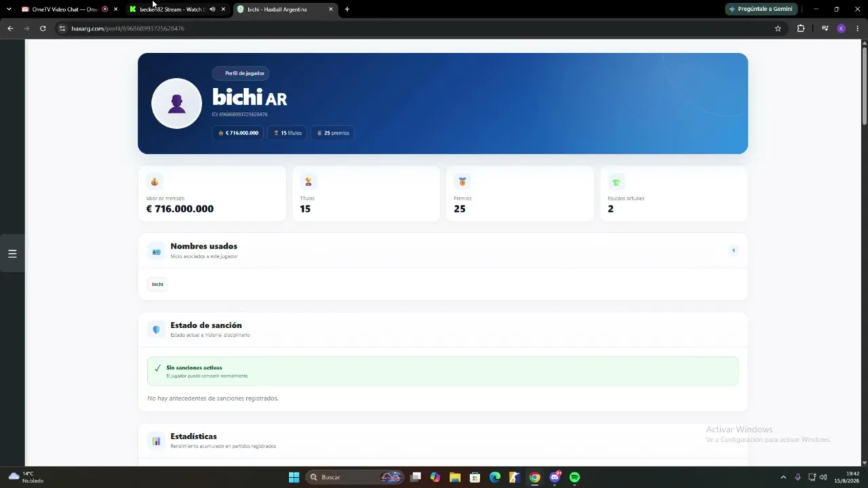The height and width of the screenshot is (488, 868).
Task: Open the Windows Start menu
Action: (294, 477)
